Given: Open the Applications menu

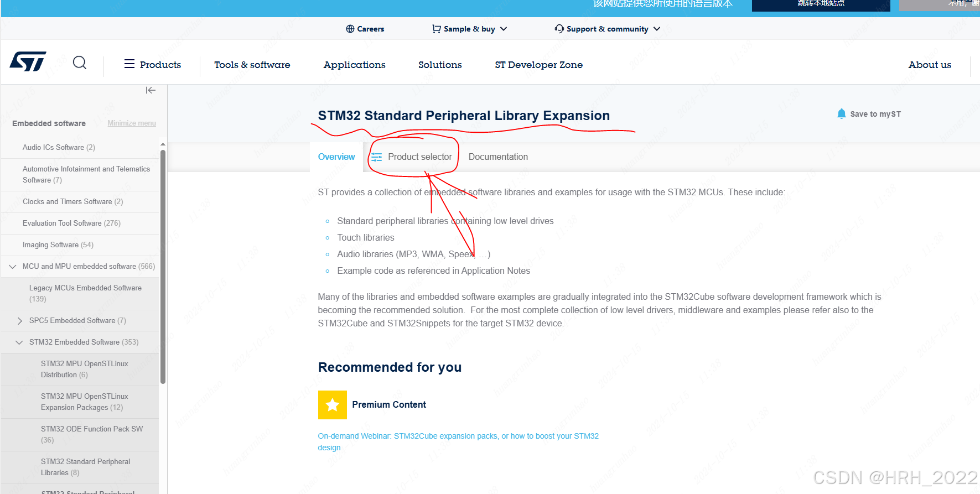Looking at the screenshot, I should tap(355, 65).
